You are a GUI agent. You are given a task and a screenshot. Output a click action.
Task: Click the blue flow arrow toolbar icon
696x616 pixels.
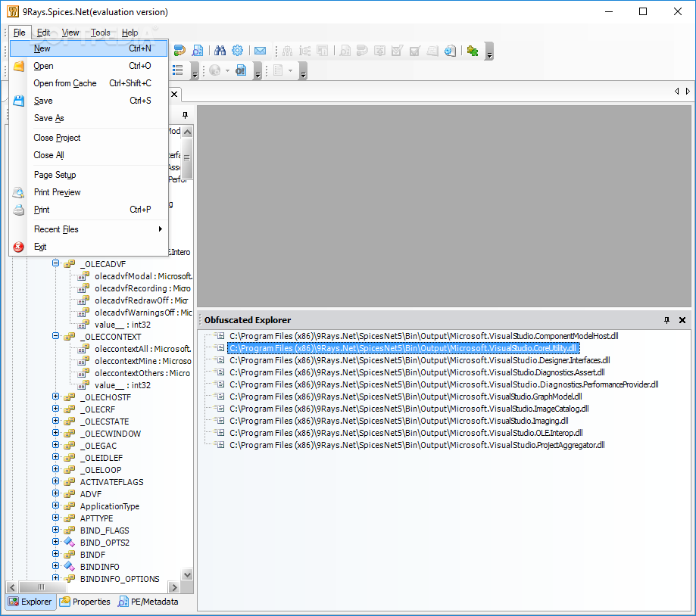click(x=179, y=51)
